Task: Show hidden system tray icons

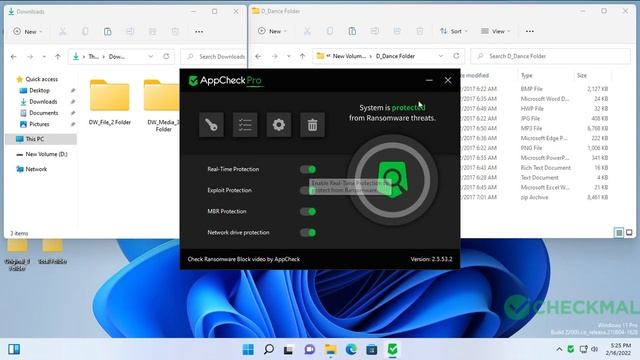Action: (x=559, y=349)
